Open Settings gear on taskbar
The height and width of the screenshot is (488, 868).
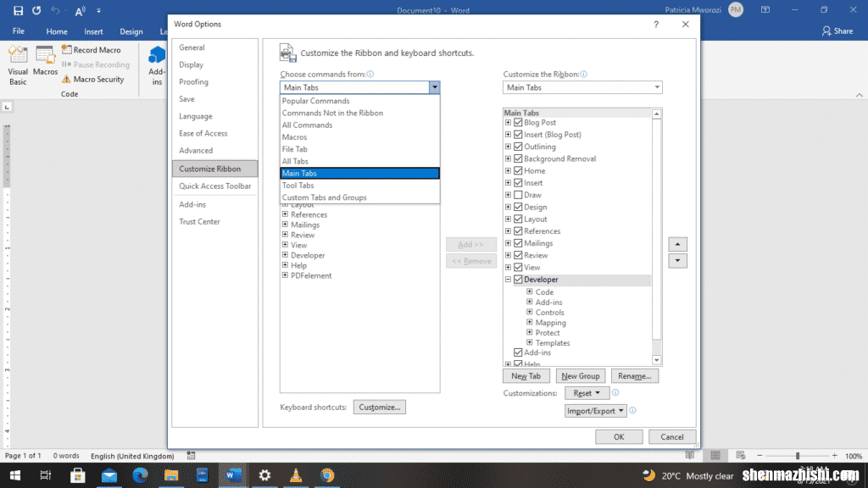click(x=264, y=475)
